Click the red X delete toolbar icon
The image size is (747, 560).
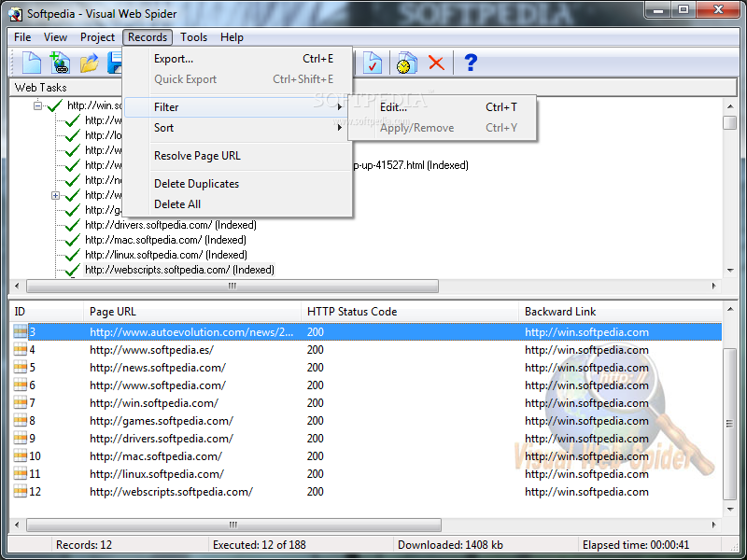pos(436,63)
